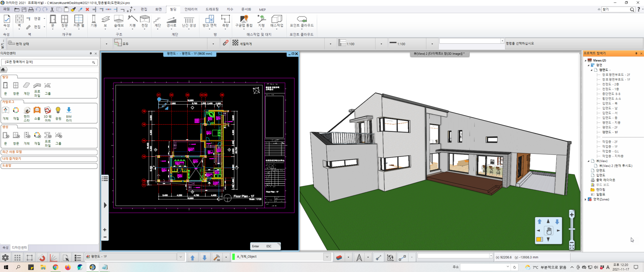644x272 pixels.
Task: Go up one floor with blue up arrow
Action: point(193,258)
